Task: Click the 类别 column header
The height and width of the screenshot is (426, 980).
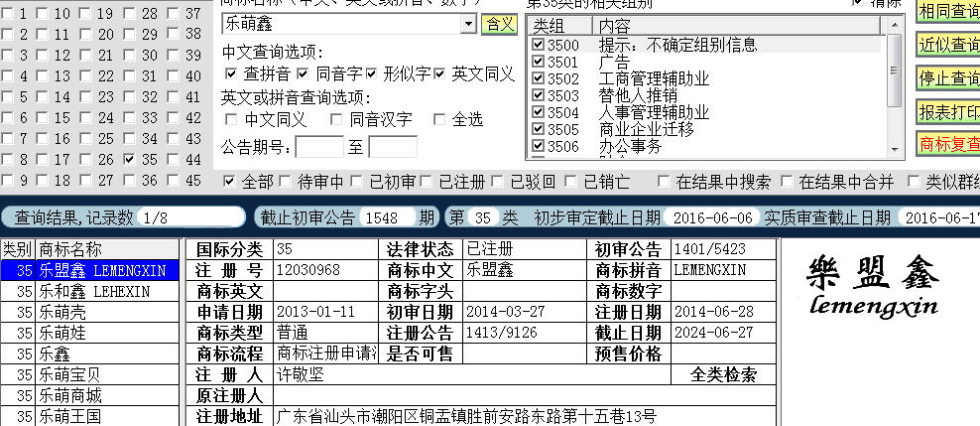Action: click(x=18, y=249)
